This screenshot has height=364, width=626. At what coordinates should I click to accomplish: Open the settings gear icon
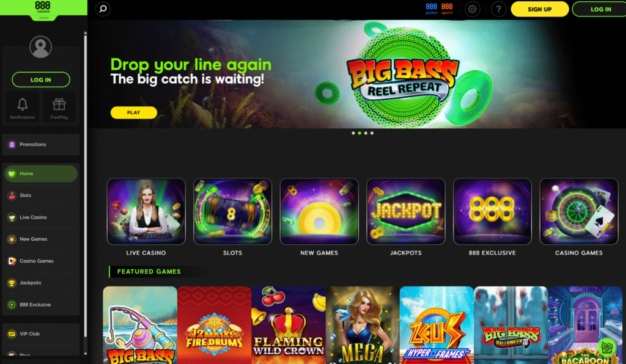tap(473, 9)
